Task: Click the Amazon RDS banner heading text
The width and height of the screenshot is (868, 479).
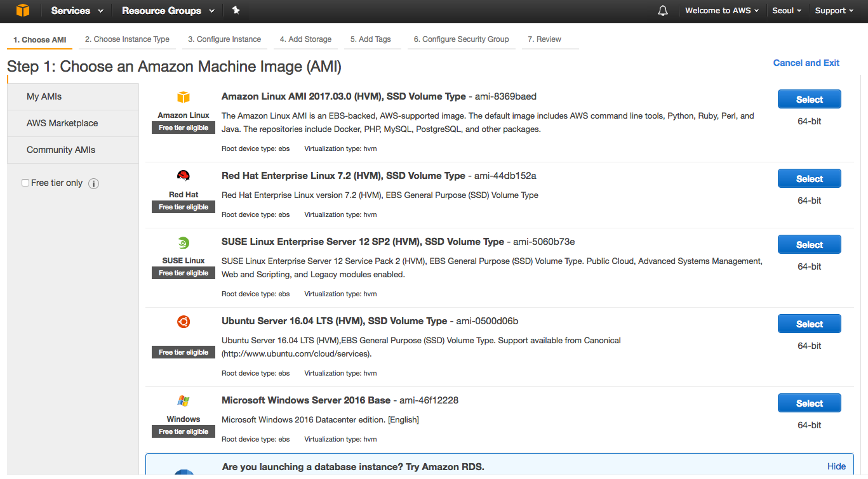Action: pyautogui.click(x=353, y=467)
